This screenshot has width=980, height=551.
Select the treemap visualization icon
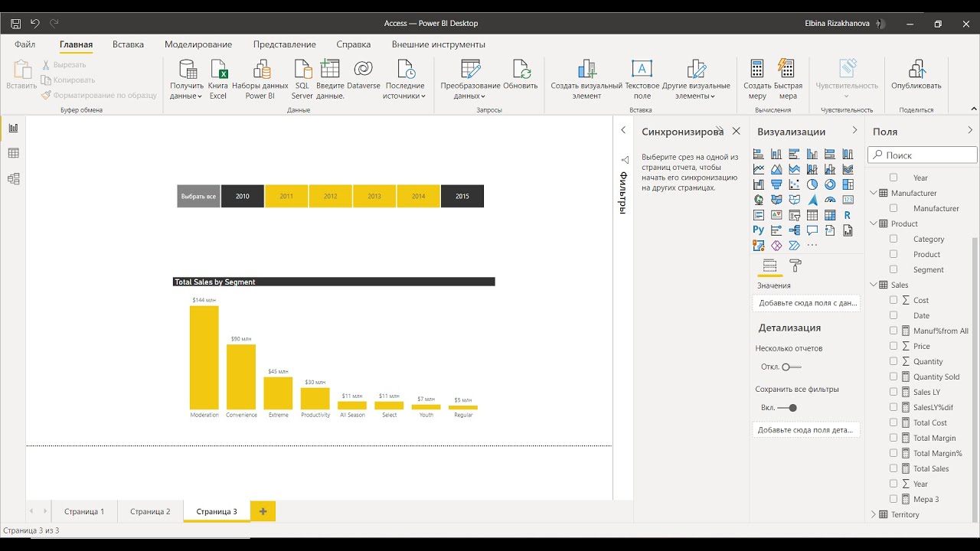848,184
